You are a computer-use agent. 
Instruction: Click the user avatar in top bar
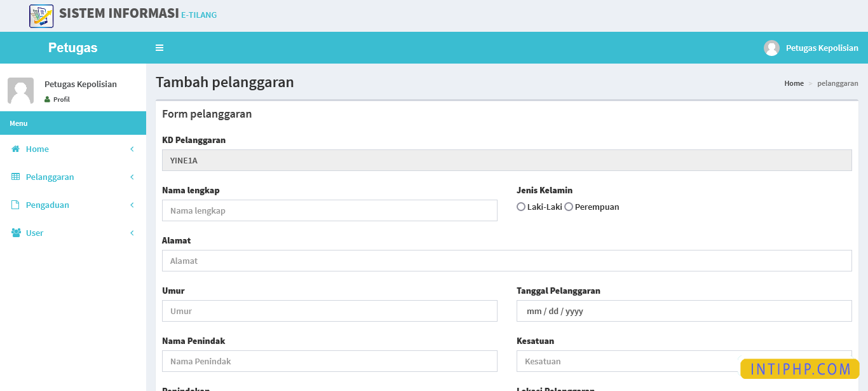coord(771,48)
